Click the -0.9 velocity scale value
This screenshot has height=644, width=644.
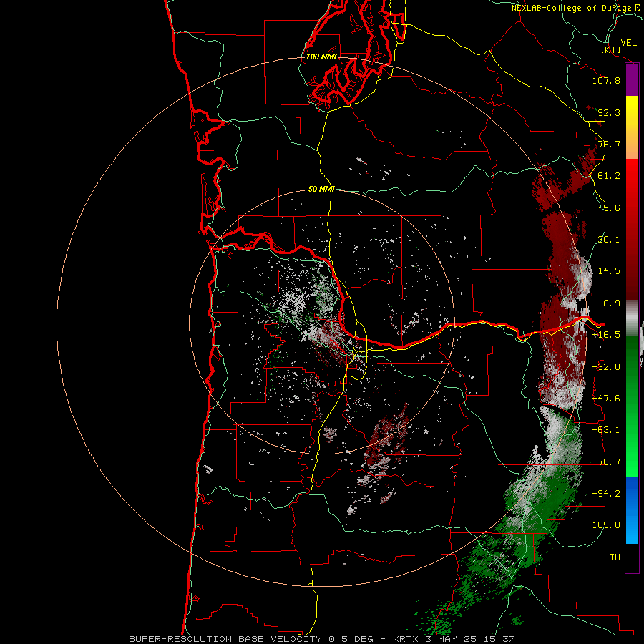click(x=609, y=303)
